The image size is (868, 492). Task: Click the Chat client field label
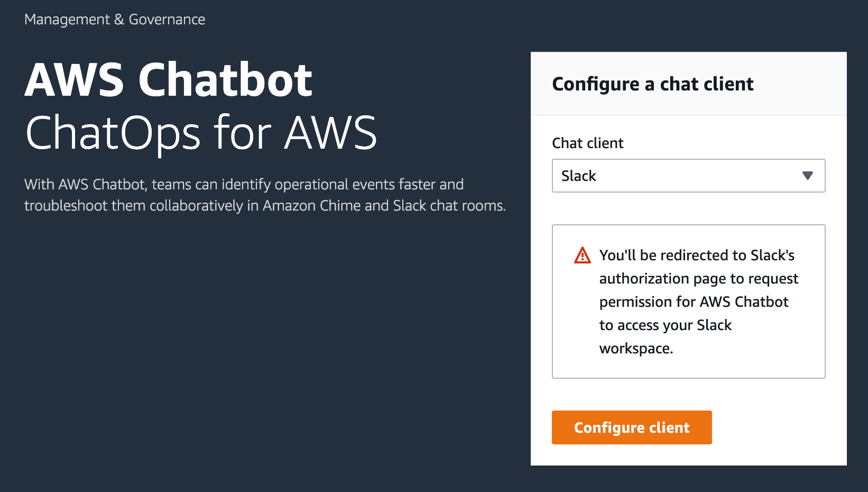tap(587, 143)
